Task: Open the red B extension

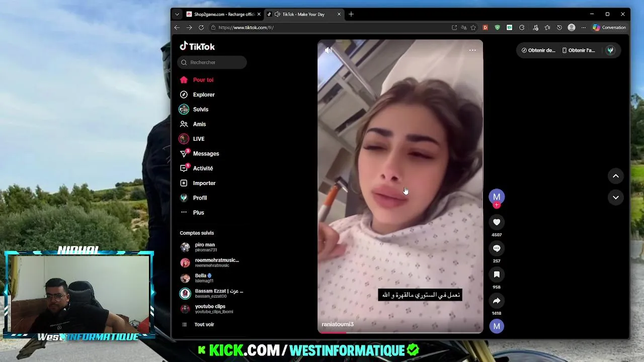Action: click(x=486, y=28)
